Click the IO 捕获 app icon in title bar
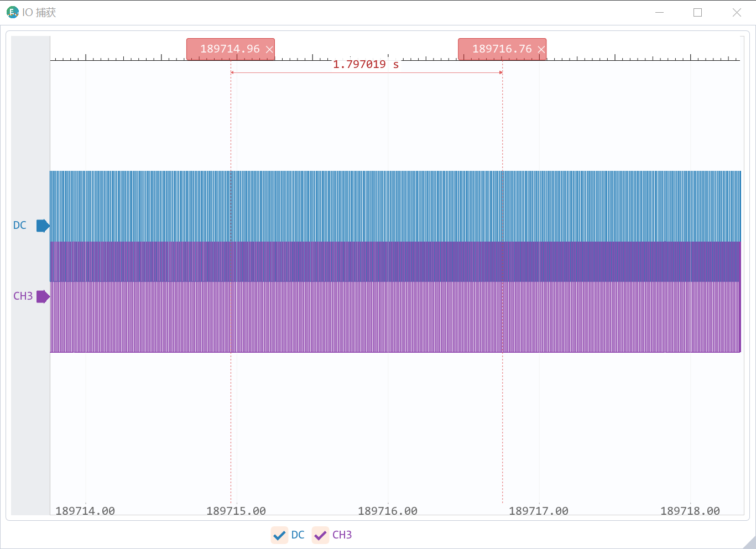Viewport: 756px width, 549px height. tap(12, 12)
